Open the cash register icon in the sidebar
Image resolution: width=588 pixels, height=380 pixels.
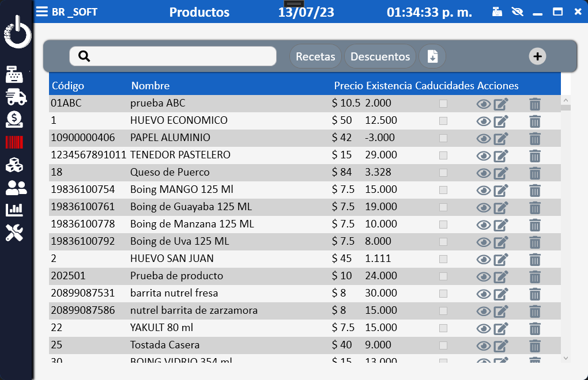coord(15,75)
